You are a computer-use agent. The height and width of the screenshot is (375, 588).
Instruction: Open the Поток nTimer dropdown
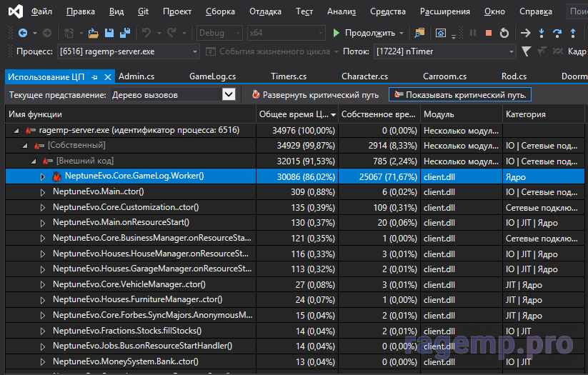444,51
